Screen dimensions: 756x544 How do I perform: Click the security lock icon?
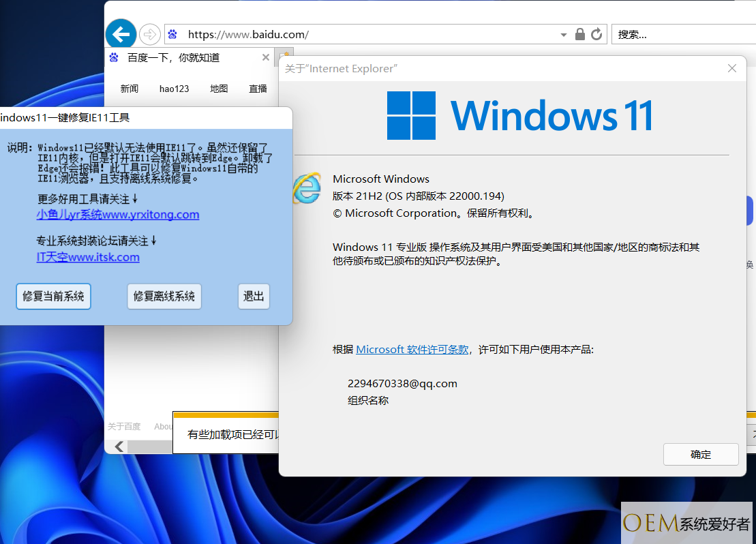[x=580, y=34]
